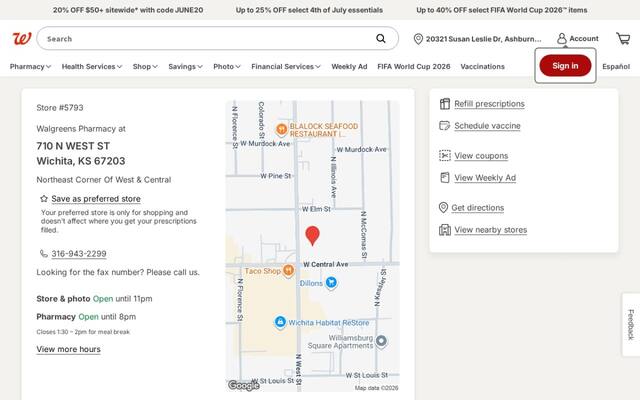Expand the Savings menu
The height and width of the screenshot is (400, 640).
185,67
